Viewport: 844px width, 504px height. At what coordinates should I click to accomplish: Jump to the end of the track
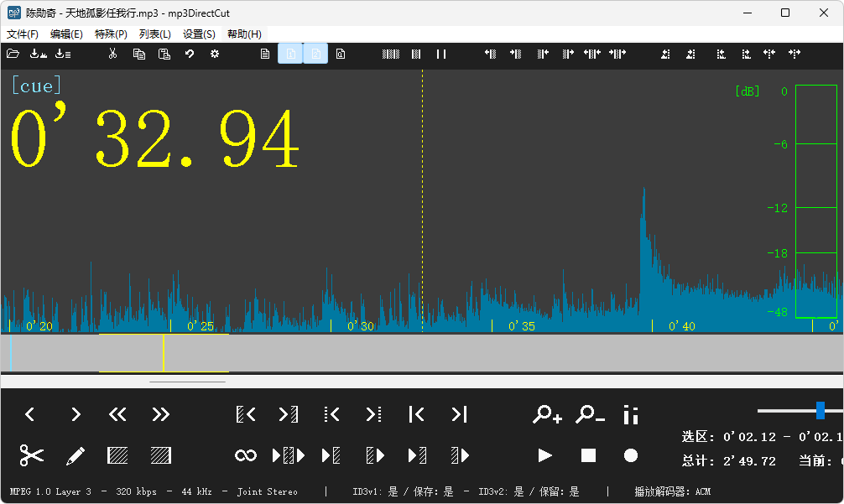point(458,413)
